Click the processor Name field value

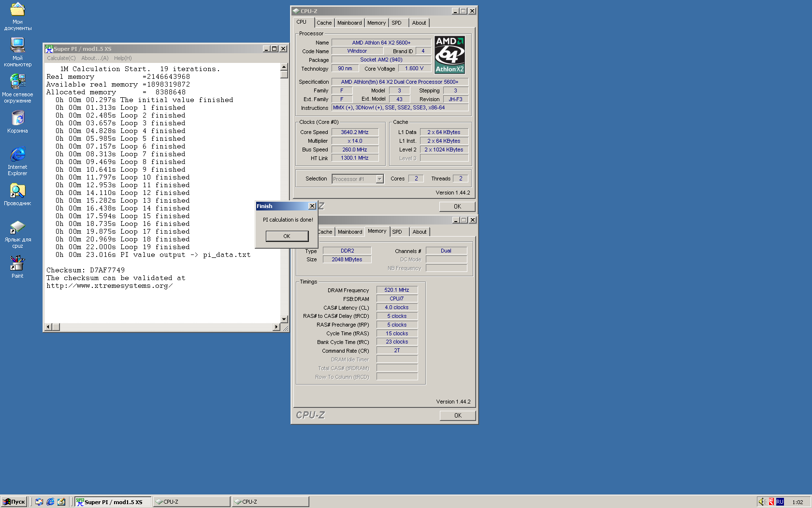(381, 43)
